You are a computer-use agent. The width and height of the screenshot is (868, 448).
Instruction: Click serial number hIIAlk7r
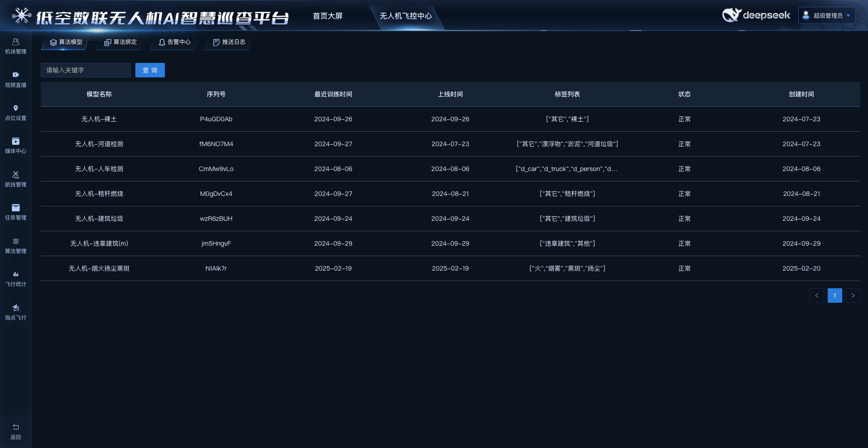click(216, 268)
